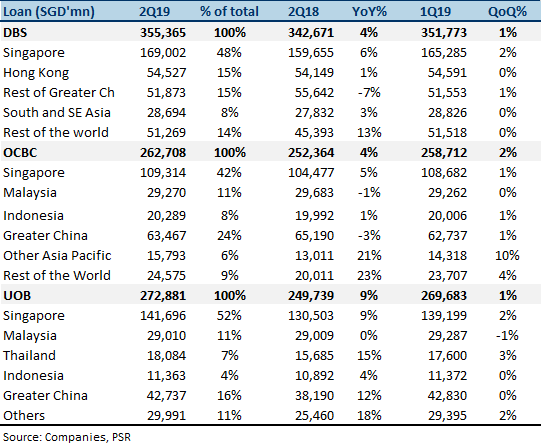This screenshot has width=542, height=447.
Task: Select the '2Q19' column header
Action: point(155,12)
